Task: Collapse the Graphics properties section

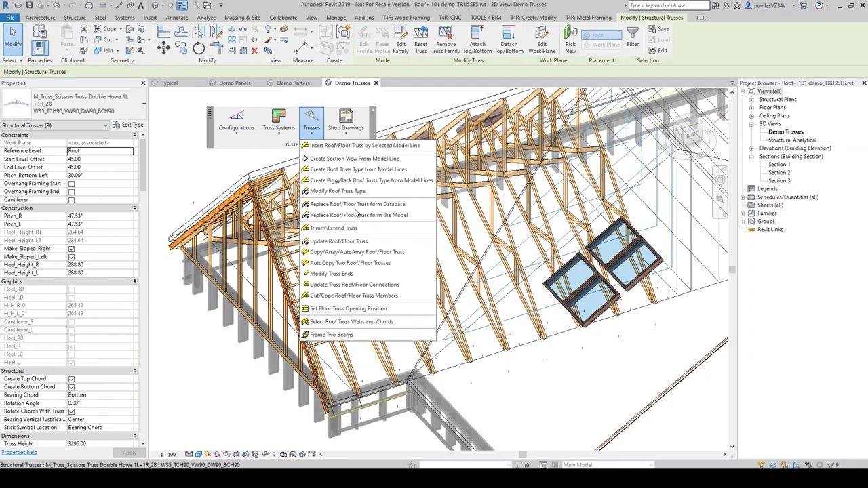Action: coord(134,281)
